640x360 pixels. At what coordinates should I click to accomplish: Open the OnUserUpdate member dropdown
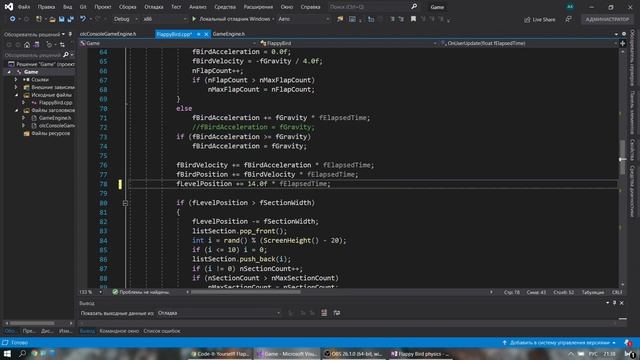click(x=529, y=43)
